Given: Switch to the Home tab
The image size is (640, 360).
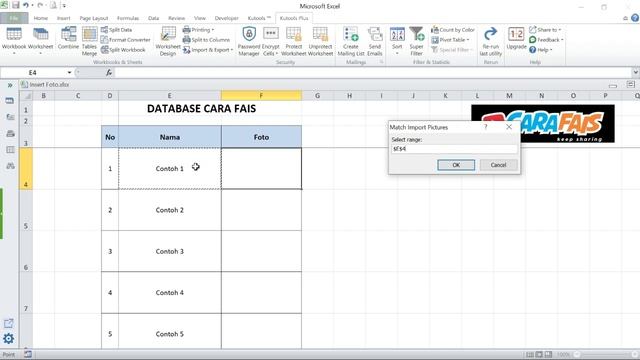Looking at the screenshot, I should [40, 18].
